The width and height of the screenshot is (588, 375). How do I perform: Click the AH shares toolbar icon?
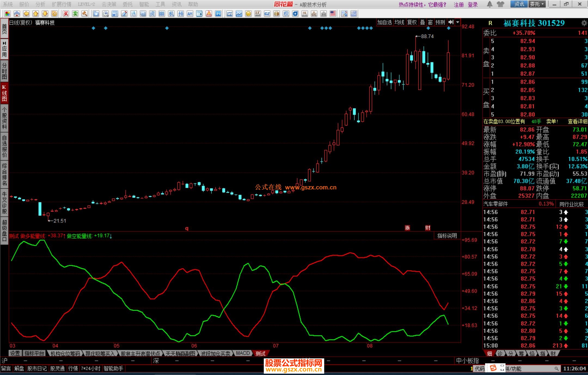[x=190, y=14]
